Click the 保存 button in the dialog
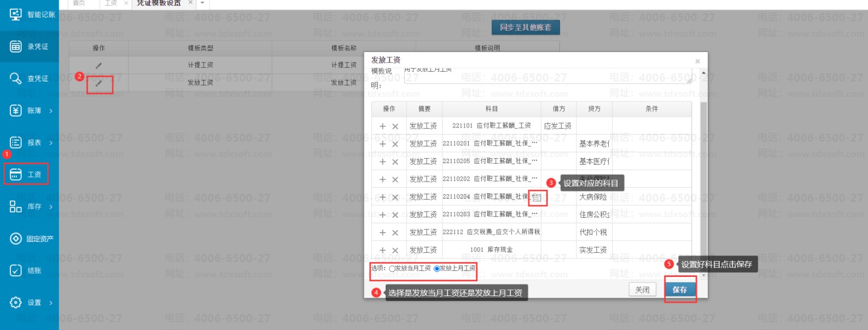This screenshot has height=330, width=868. (x=680, y=290)
